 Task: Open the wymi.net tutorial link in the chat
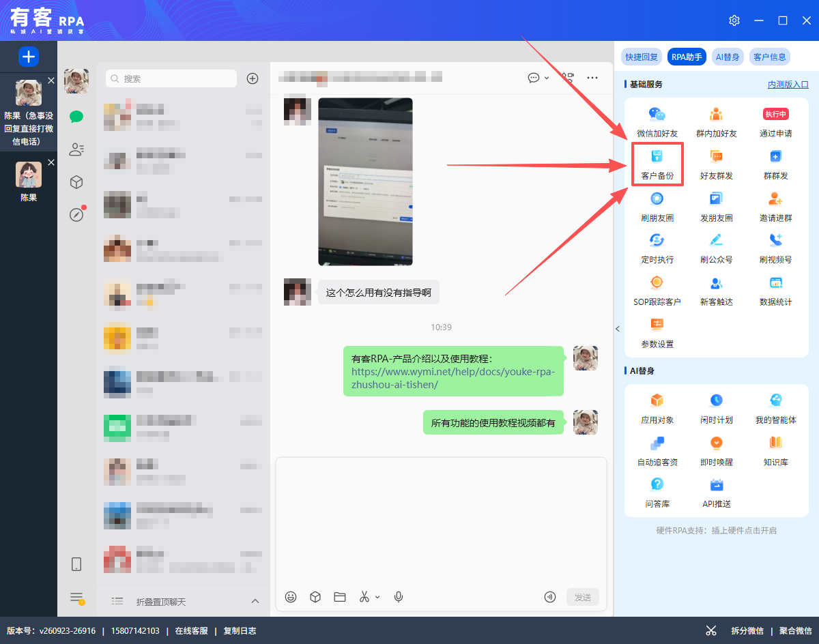[x=453, y=378]
